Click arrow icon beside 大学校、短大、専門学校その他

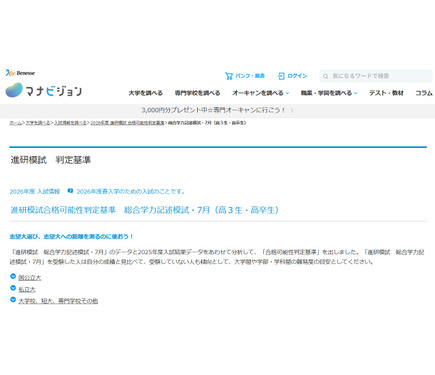13,300
